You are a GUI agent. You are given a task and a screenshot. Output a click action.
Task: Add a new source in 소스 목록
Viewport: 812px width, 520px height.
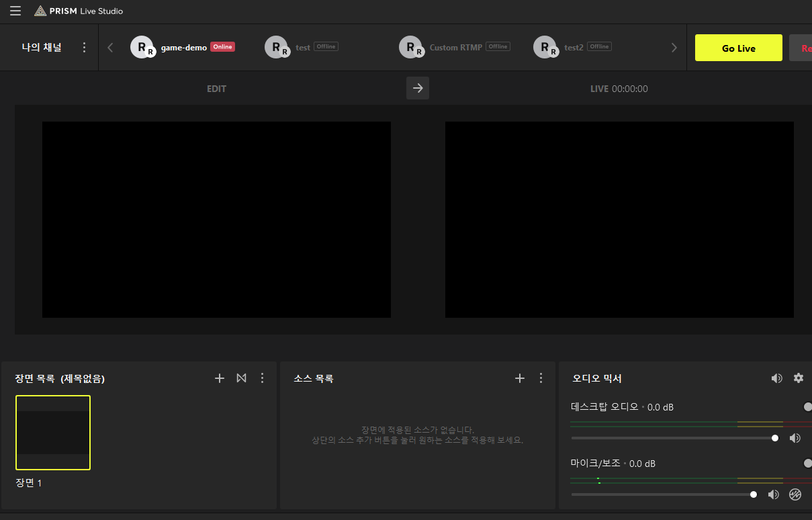[x=519, y=378]
